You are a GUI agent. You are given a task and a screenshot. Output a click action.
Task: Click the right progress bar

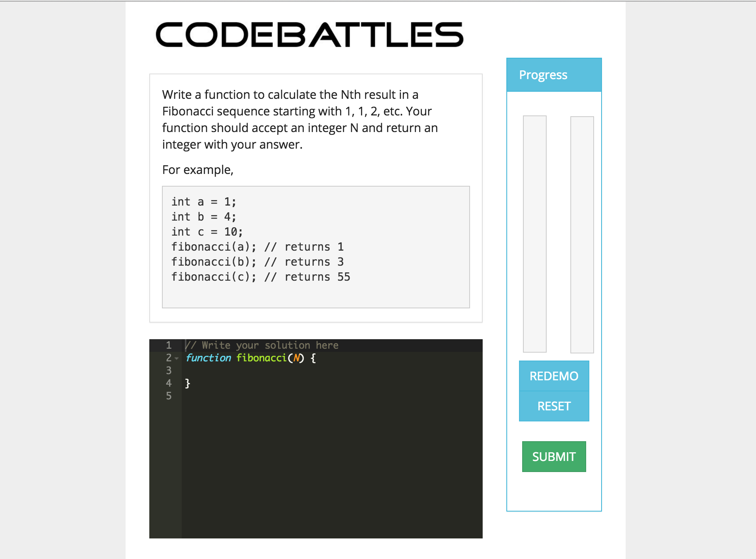pyautogui.click(x=582, y=234)
